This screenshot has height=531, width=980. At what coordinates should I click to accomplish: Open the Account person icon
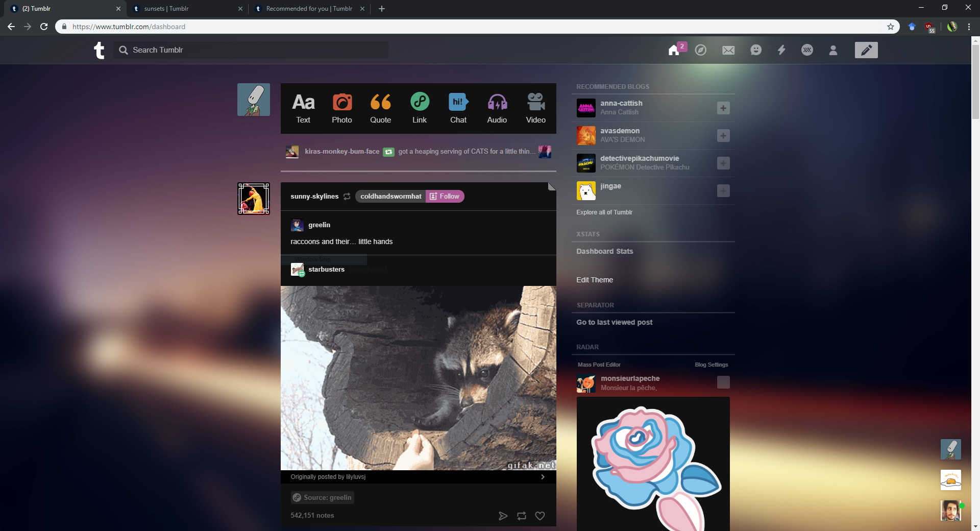point(833,50)
